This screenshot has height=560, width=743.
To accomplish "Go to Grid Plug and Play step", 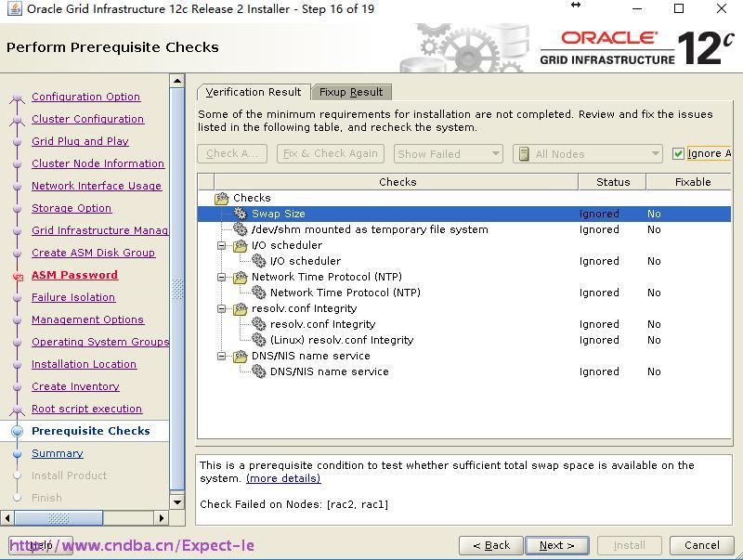I will coord(80,141).
